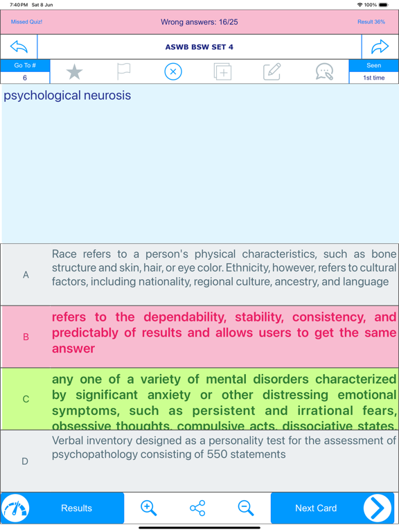Share the card using share icon
The width and height of the screenshot is (399, 532).
197,508
